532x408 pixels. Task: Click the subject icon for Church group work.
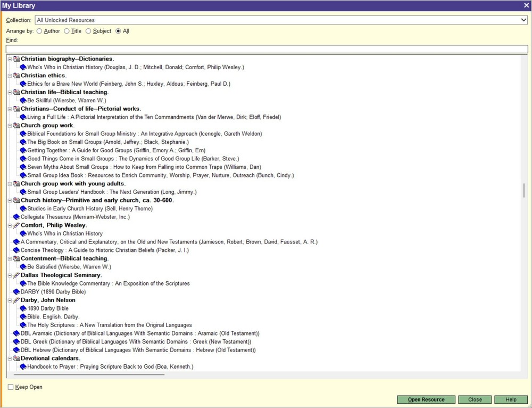point(16,125)
